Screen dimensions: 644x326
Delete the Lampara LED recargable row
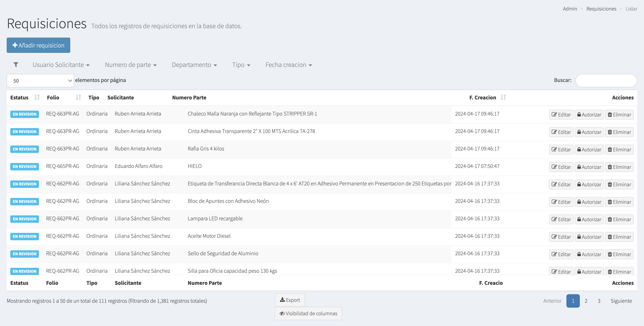[x=619, y=219]
